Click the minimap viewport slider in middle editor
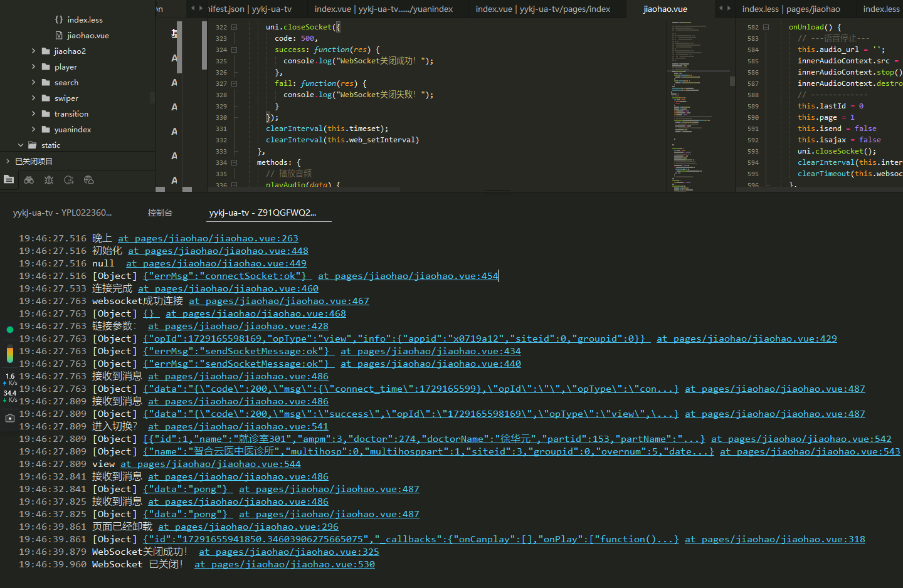903x588 pixels. click(x=732, y=81)
